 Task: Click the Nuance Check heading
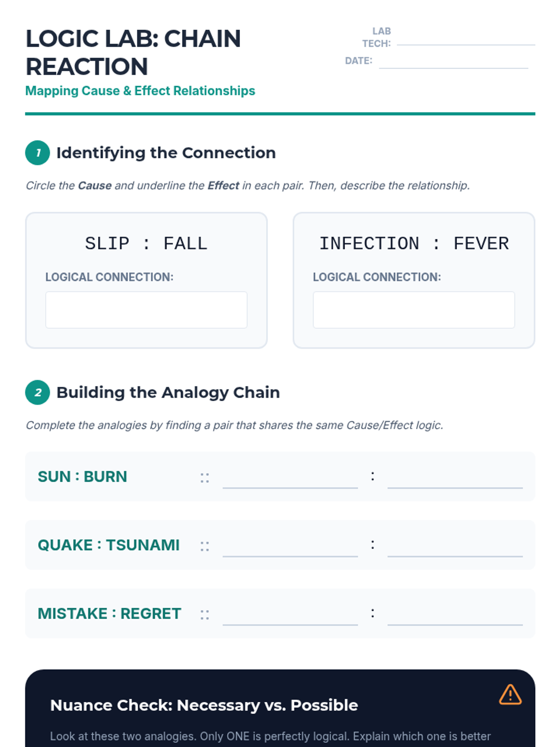pos(204,705)
